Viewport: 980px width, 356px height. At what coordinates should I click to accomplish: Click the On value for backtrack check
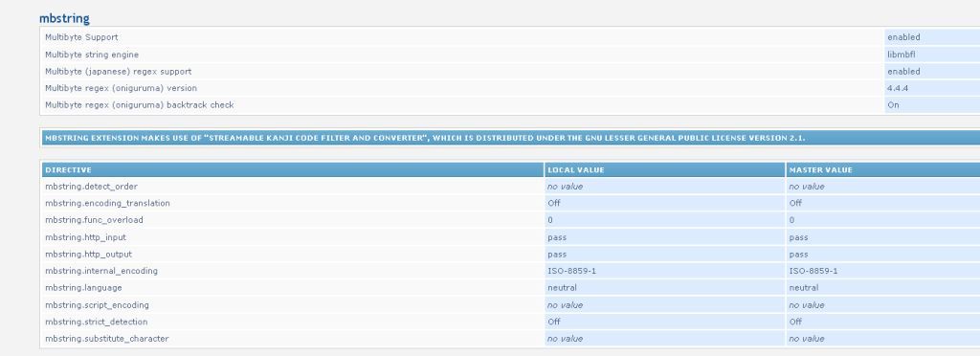[x=893, y=105]
